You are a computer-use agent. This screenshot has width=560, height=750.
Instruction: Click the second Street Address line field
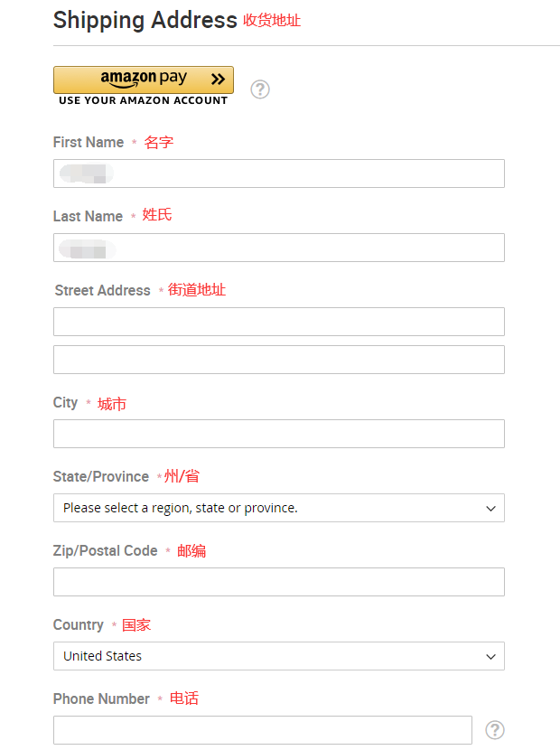point(278,360)
